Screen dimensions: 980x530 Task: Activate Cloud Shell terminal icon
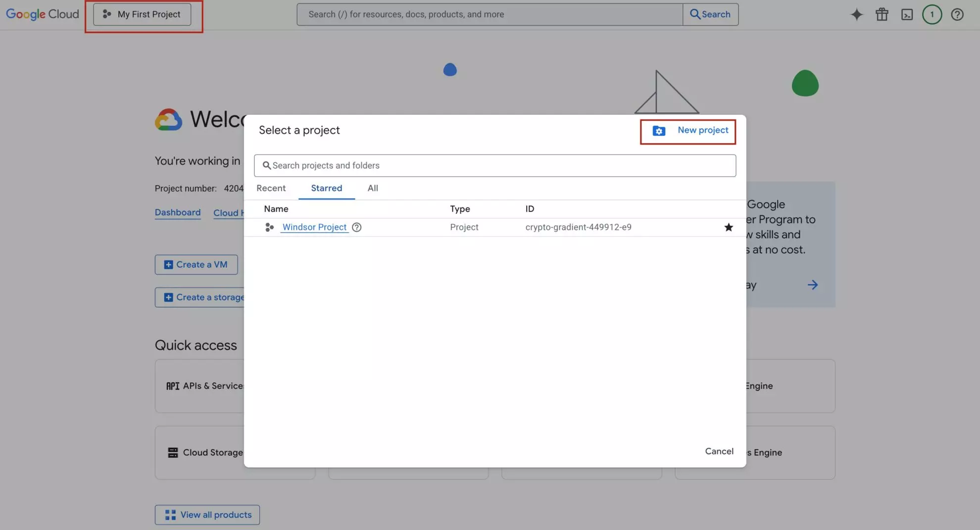(907, 14)
